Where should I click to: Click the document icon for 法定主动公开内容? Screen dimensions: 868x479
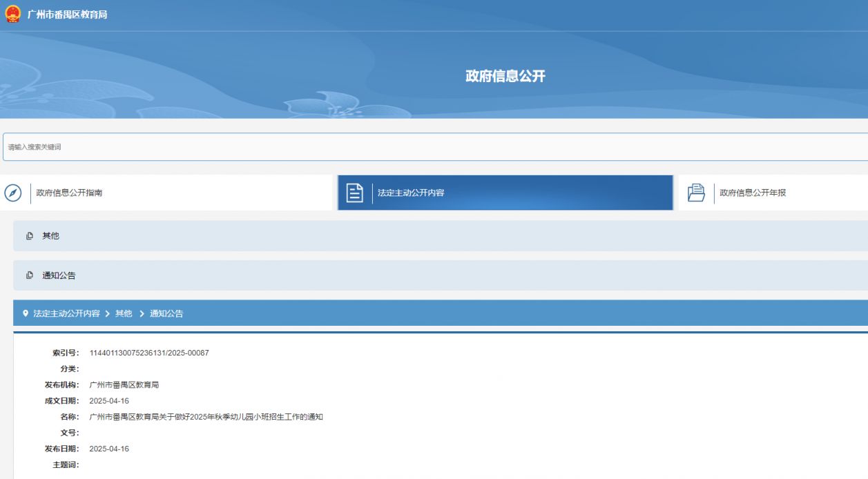354,193
